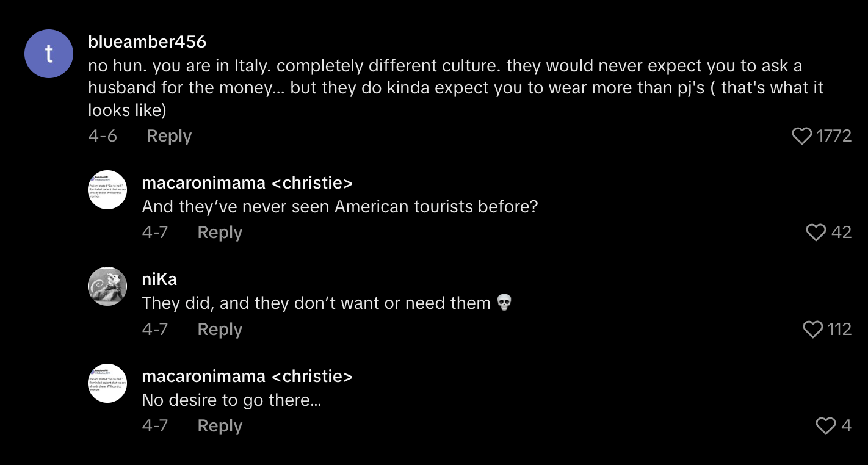The width and height of the screenshot is (868, 465).
Task: Visit niKa's profile via username
Action: 159,279
